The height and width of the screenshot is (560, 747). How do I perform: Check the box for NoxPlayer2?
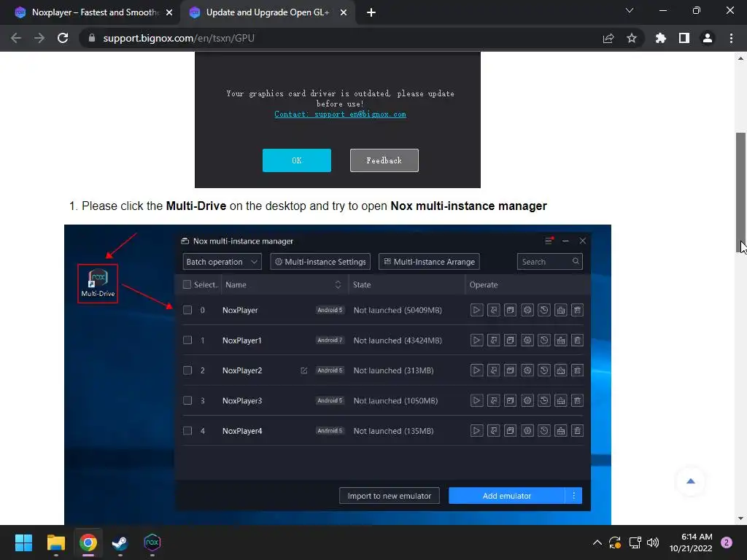[187, 370]
